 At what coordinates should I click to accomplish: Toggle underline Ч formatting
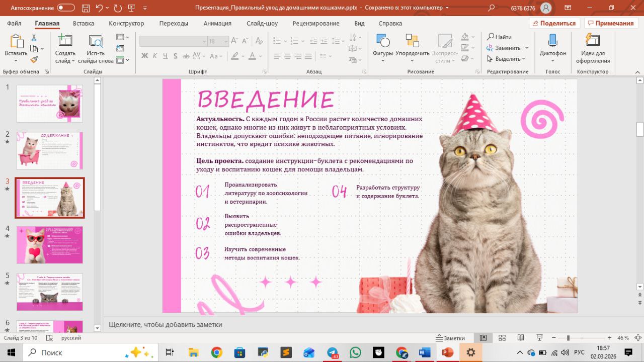[x=165, y=56]
